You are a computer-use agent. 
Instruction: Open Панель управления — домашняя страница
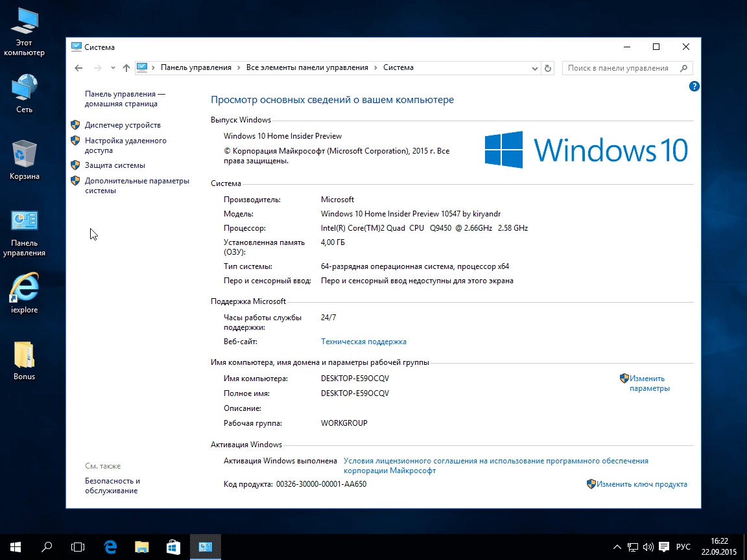pyautogui.click(x=125, y=99)
